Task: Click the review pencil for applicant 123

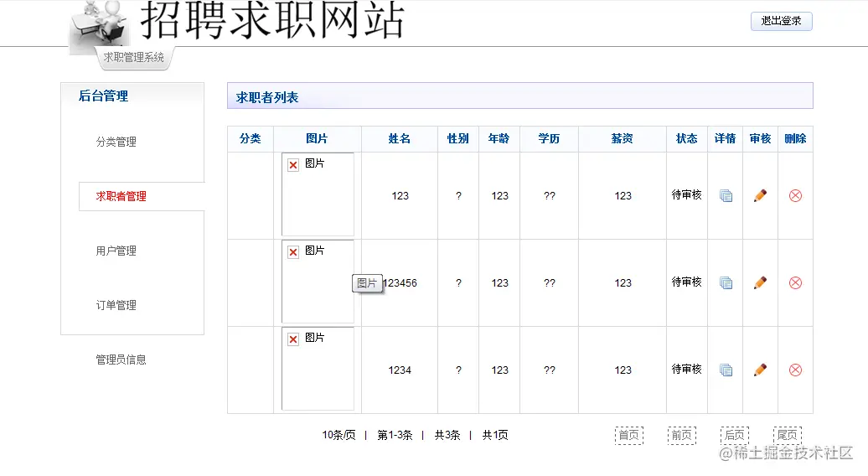Action: coord(760,196)
